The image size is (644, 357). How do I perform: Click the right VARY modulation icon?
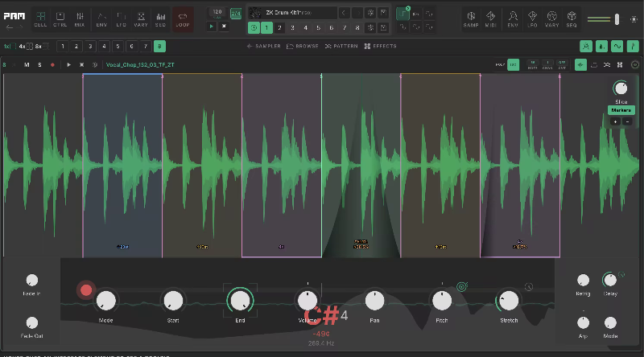(552, 18)
